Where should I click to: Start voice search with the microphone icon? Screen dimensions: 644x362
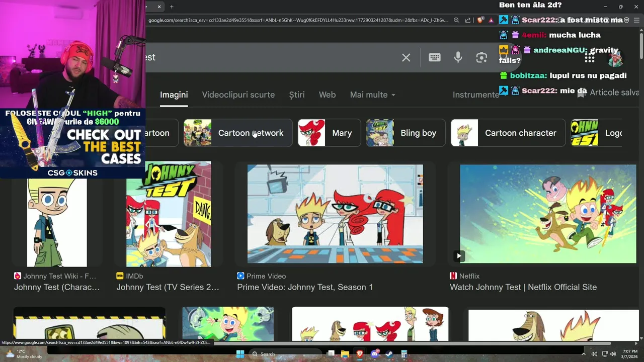tap(458, 57)
